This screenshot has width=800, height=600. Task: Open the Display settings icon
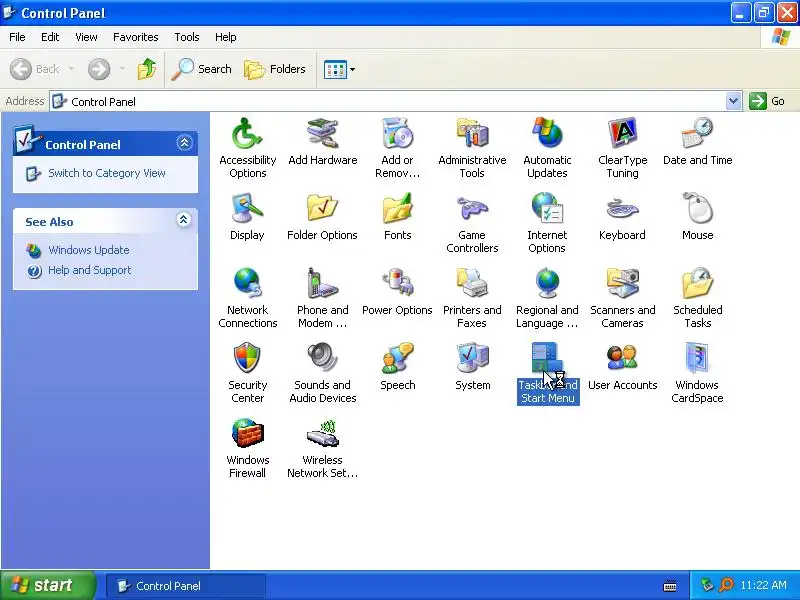(x=247, y=208)
